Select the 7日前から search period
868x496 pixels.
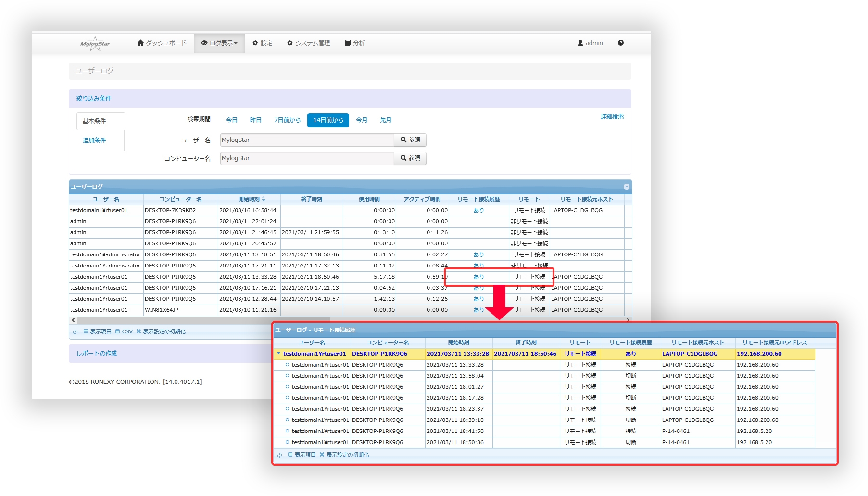(287, 120)
